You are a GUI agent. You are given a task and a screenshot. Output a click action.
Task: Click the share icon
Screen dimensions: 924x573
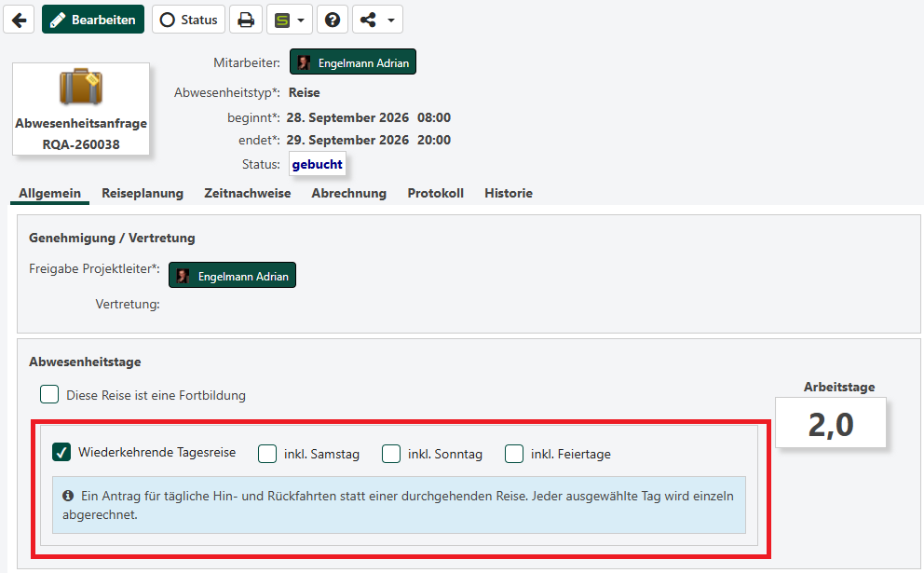368,20
